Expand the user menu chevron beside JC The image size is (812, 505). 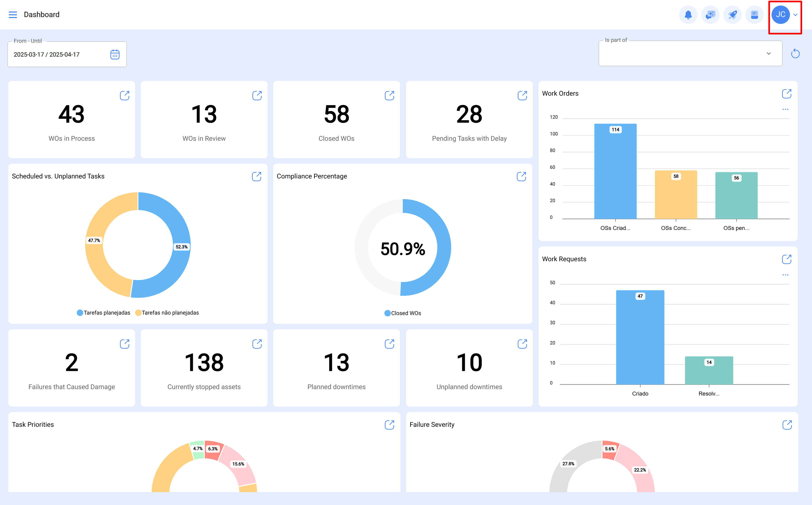pyautogui.click(x=795, y=15)
